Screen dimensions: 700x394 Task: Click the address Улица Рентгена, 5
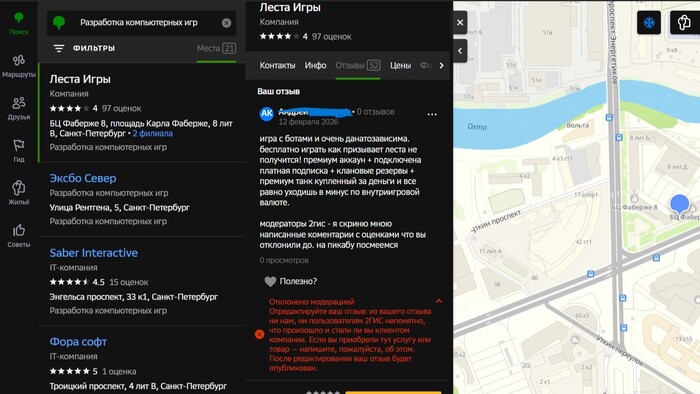point(119,207)
